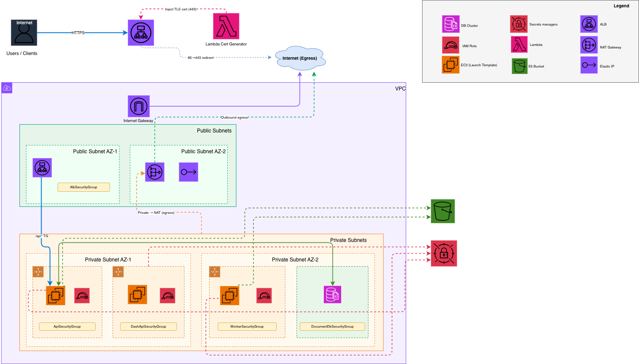The height and width of the screenshot is (364, 639).
Task: Select the Elastic IP icon in the legend
Action: (589, 65)
